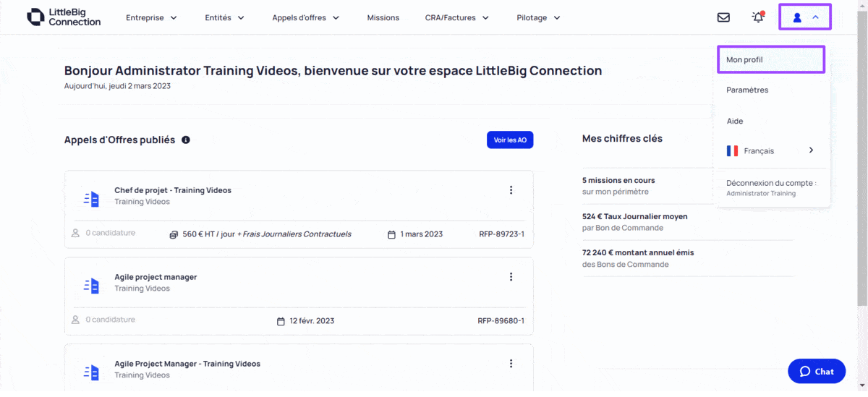868x397 pixels.
Task: Expand the Appels d'offres menu
Action: (306, 17)
